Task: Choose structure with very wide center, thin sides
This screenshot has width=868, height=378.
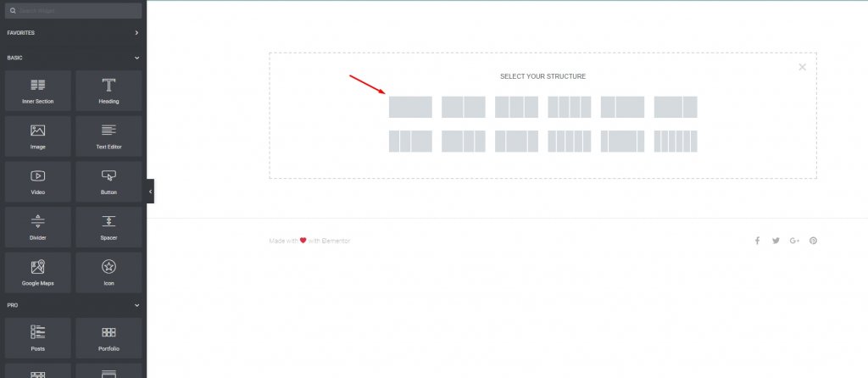Action: [623, 142]
